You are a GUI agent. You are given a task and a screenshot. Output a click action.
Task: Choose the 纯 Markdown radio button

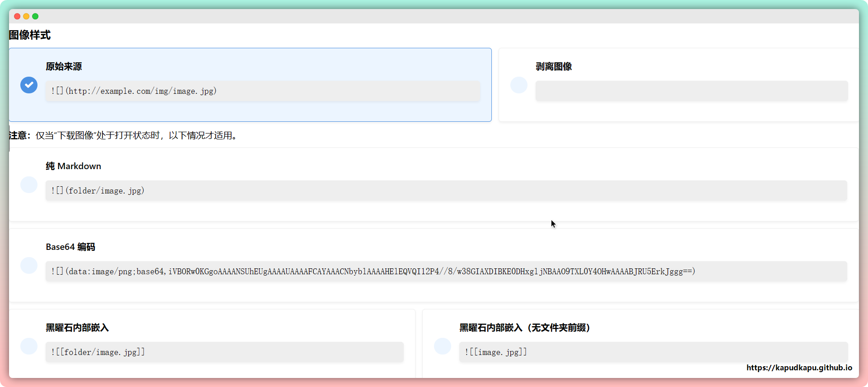coord(29,184)
